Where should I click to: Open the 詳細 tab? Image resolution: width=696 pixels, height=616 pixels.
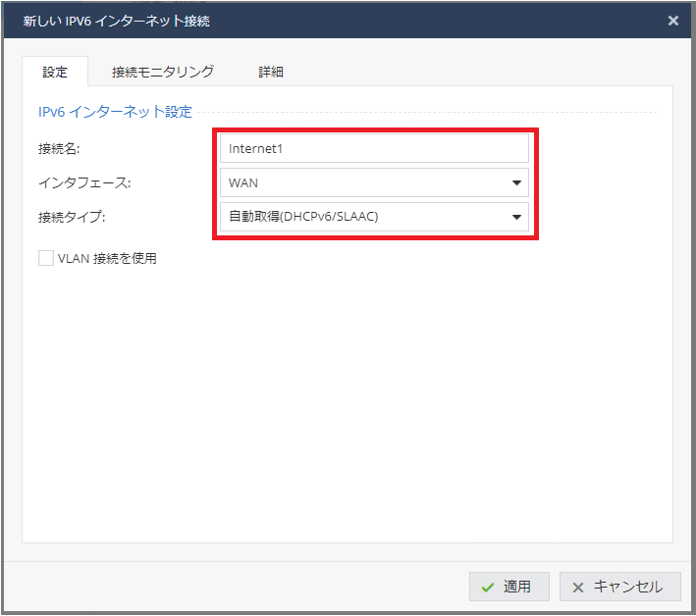[x=271, y=72]
